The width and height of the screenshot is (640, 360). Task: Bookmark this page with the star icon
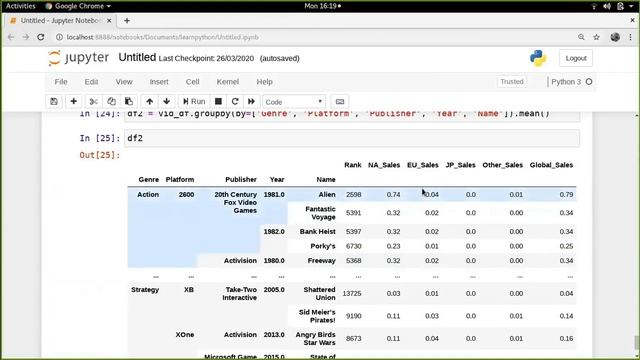click(596, 37)
